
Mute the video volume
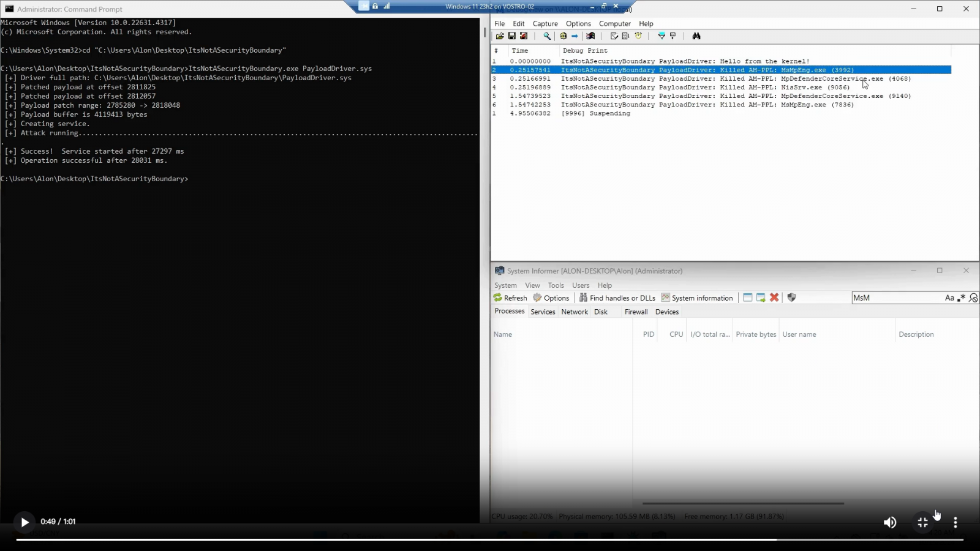[x=890, y=522]
